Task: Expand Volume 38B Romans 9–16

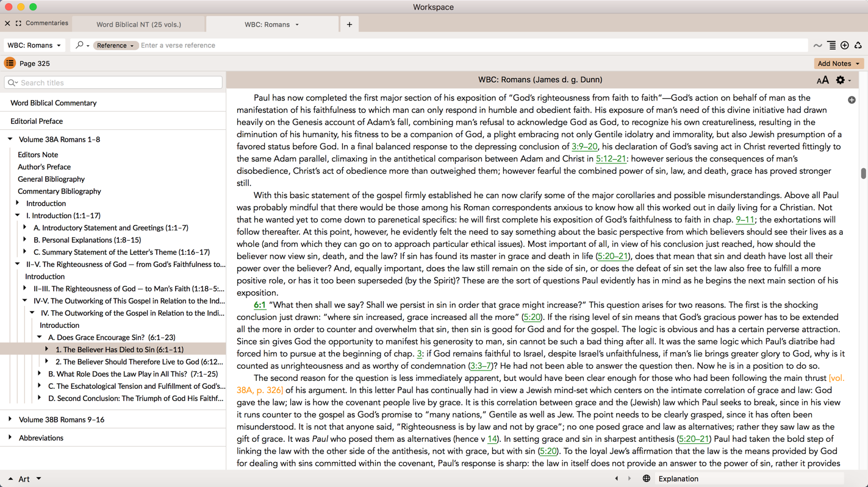Action: (10, 419)
